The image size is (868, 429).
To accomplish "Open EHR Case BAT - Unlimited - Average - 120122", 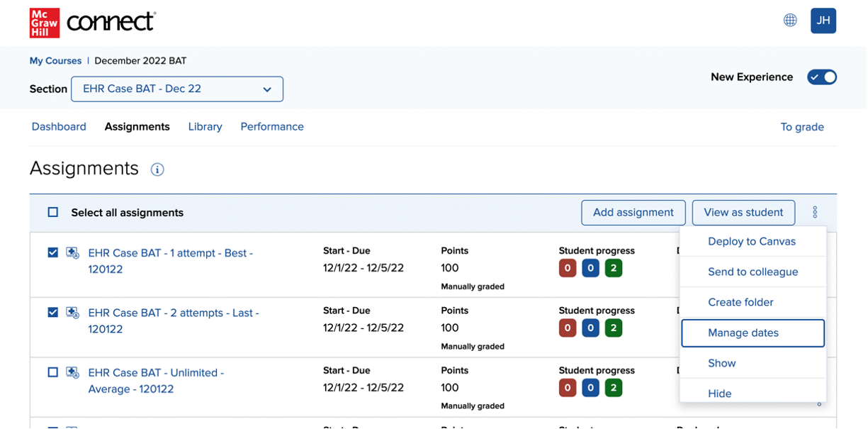I will (x=156, y=381).
